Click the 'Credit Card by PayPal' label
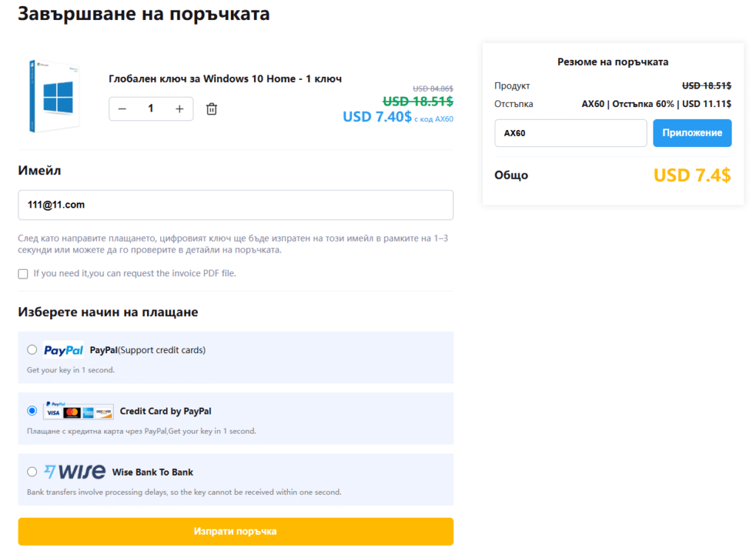 (x=165, y=411)
